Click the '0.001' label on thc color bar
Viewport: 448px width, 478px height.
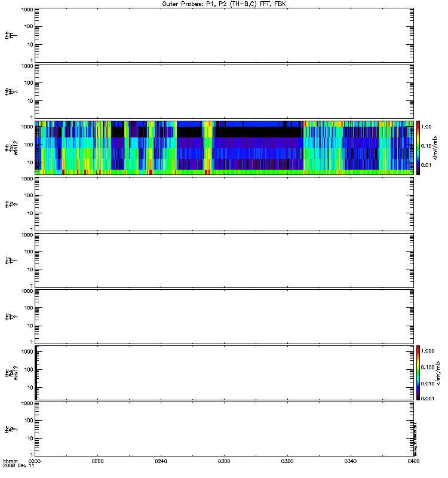(428, 399)
